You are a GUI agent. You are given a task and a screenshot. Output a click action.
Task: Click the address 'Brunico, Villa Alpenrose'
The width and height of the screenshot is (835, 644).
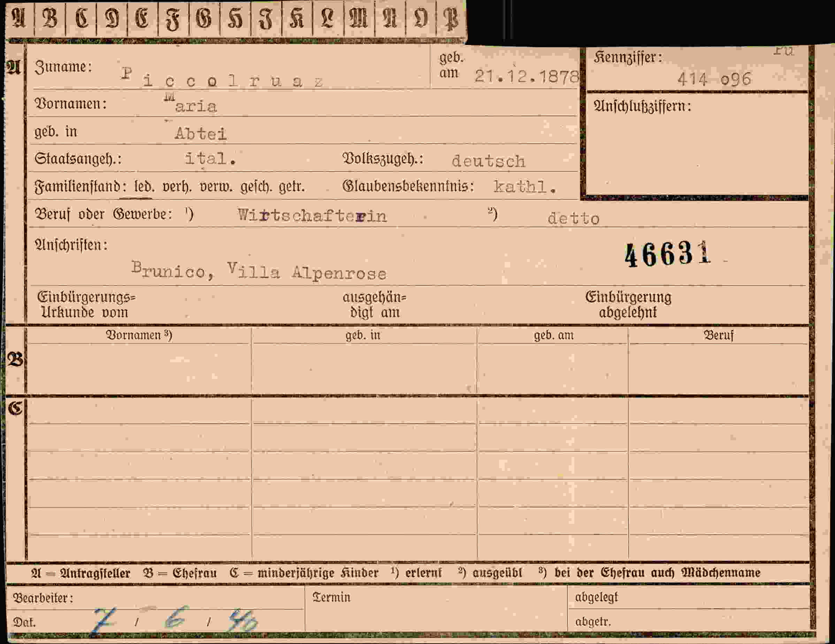click(259, 271)
